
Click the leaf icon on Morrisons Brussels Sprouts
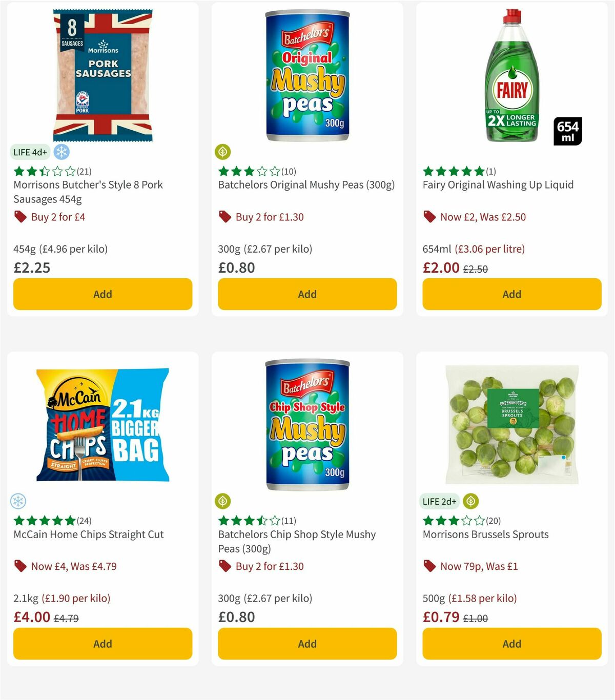coord(470,501)
